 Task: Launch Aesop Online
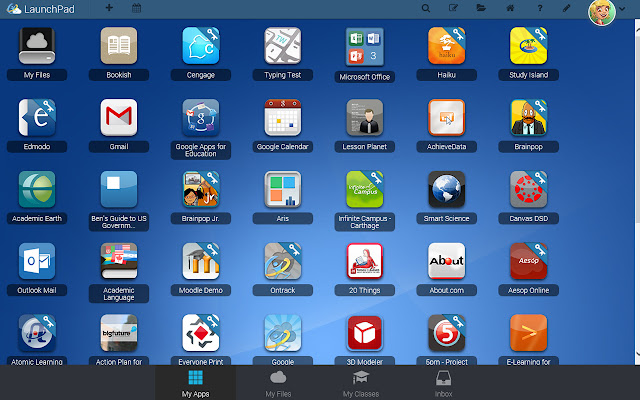(x=529, y=261)
